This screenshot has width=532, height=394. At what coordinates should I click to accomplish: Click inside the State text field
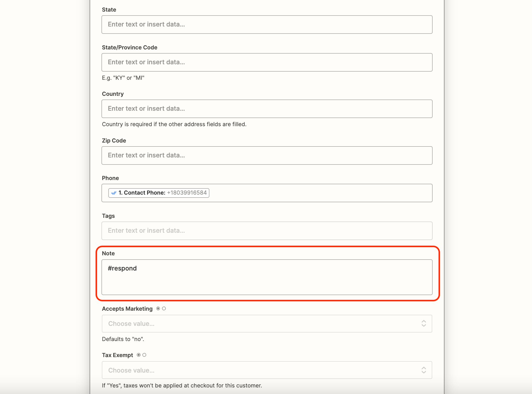coord(267,24)
